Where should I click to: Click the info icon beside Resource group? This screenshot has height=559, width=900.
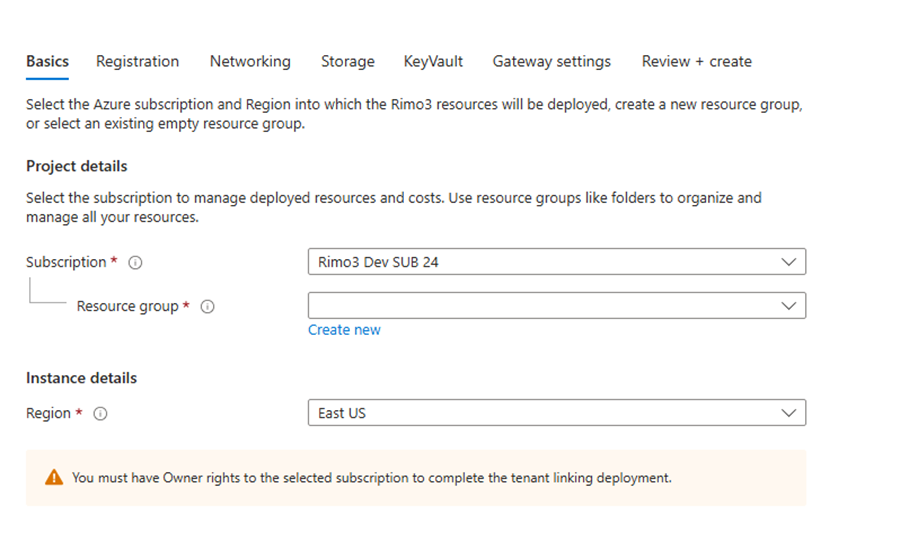pos(208,307)
